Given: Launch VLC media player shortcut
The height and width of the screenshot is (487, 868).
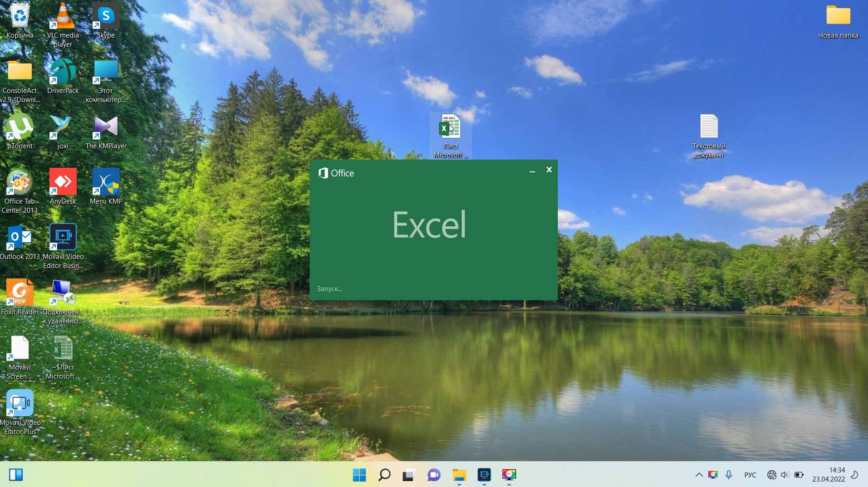Looking at the screenshot, I should click(x=63, y=25).
